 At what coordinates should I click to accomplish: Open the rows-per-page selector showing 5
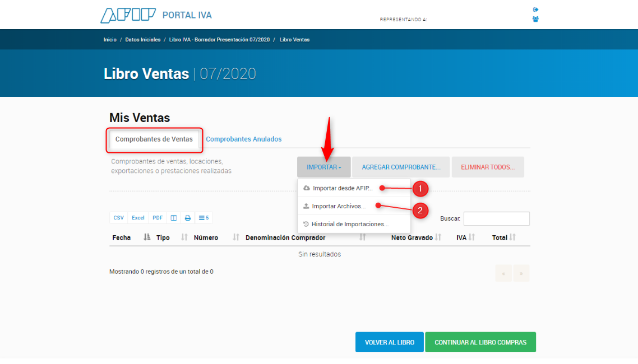[x=204, y=218]
